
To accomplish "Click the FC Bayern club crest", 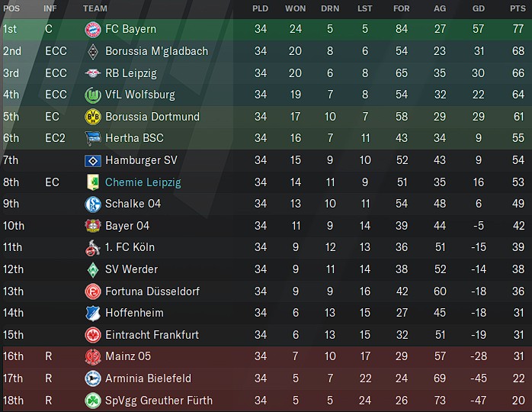I will 93,29.
